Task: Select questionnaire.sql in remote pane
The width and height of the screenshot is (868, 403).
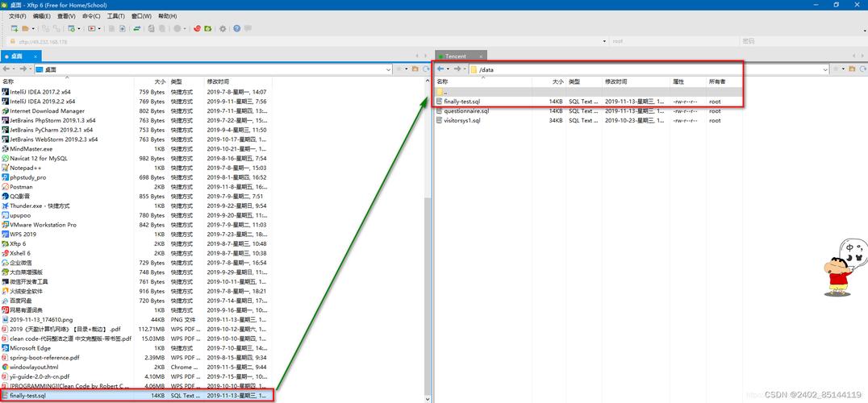Action: (x=466, y=111)
